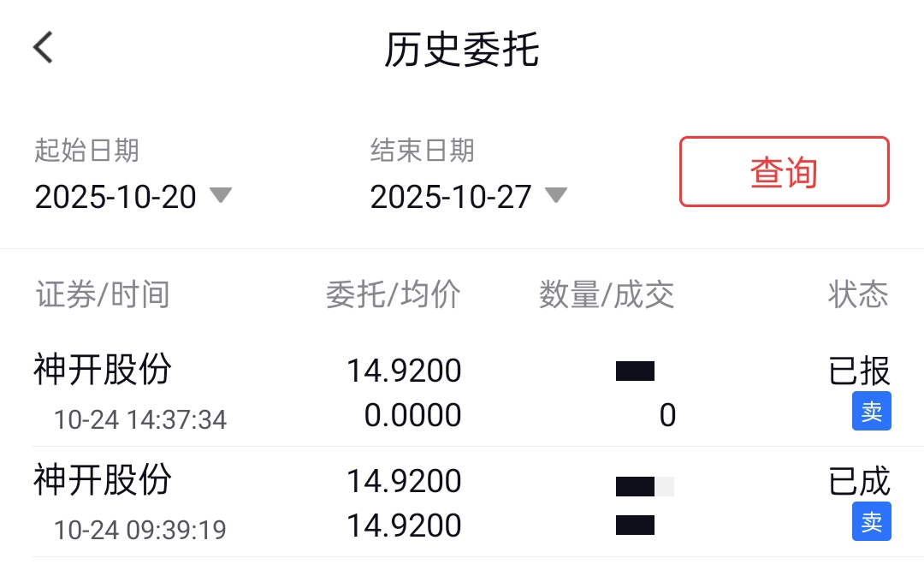Open the 神开股份 order at 14:37:34

click(x=103, y=371)
